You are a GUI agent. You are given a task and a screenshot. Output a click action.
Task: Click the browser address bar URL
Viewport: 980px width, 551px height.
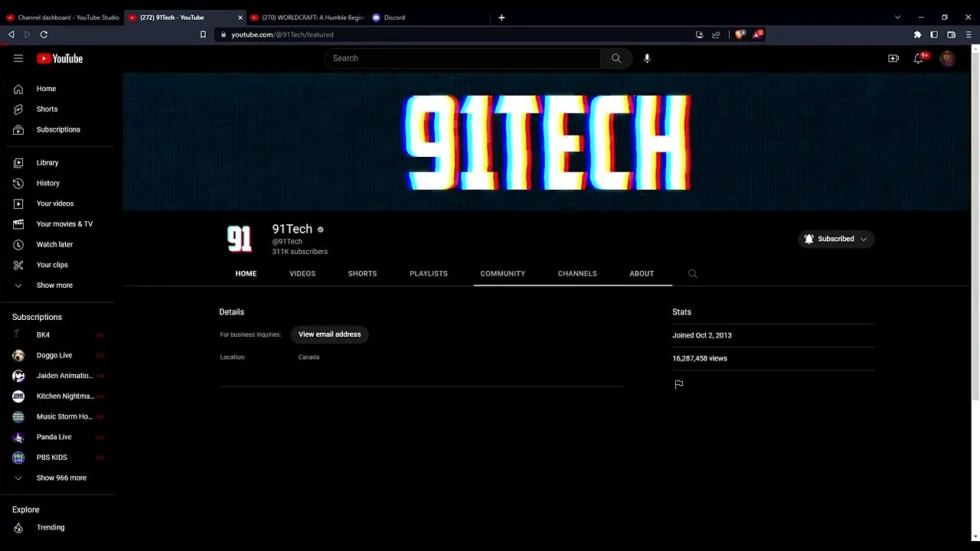[x=283, y=34]
